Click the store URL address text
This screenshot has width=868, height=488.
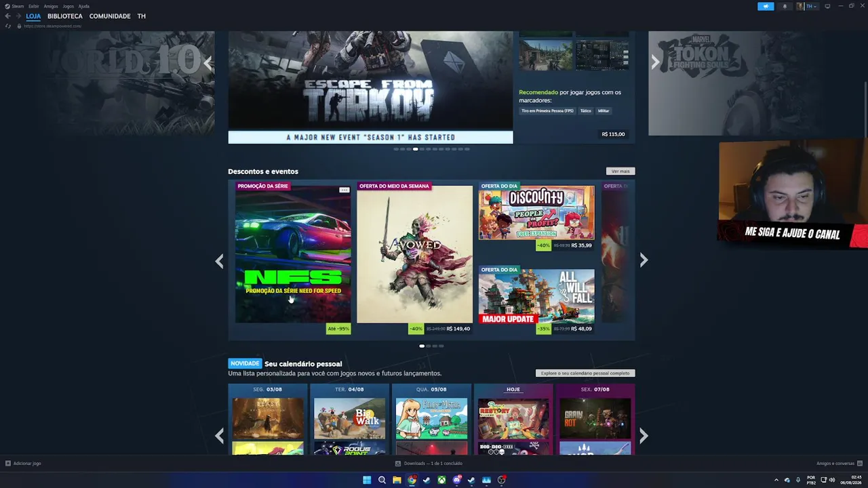(x=53, y=26)
